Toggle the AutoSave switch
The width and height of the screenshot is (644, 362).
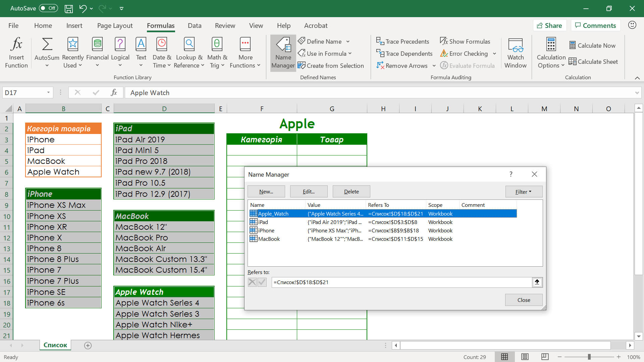48,8
